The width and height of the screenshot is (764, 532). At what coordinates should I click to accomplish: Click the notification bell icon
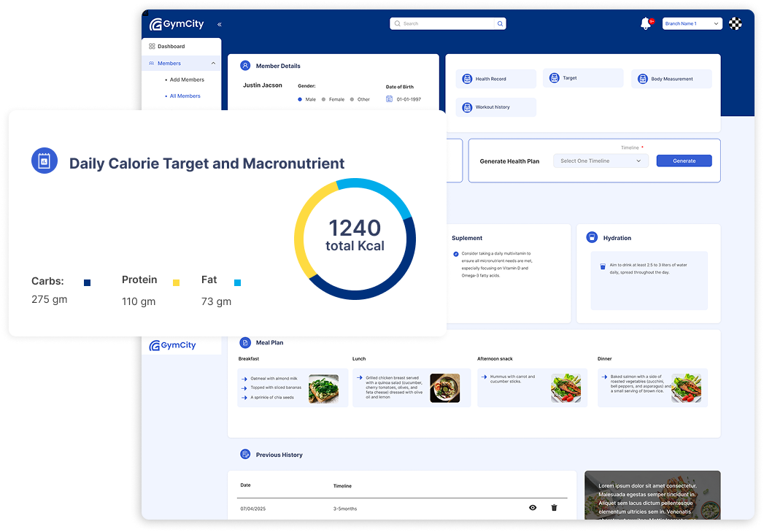coord(645,24)
